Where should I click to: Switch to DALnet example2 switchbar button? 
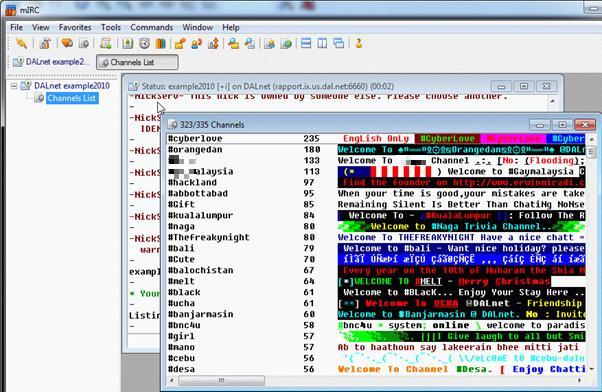pyautogui.click(x=51, y=62)
